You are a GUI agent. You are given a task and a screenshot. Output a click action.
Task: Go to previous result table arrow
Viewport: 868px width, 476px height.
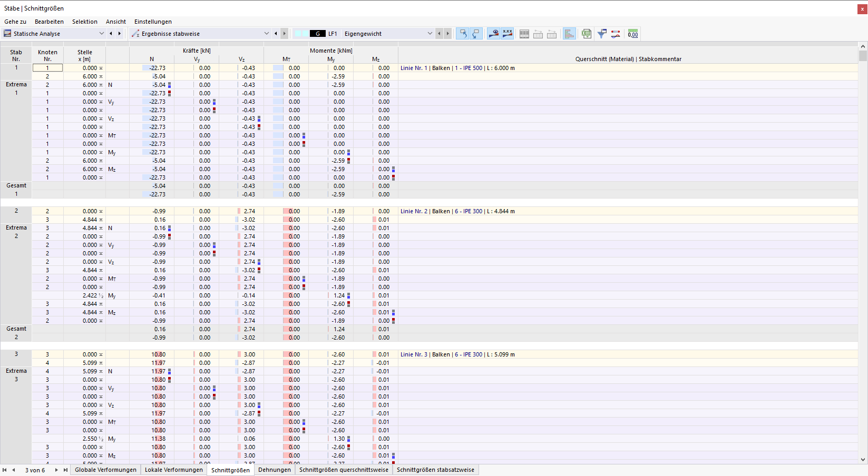click(276, 34)
